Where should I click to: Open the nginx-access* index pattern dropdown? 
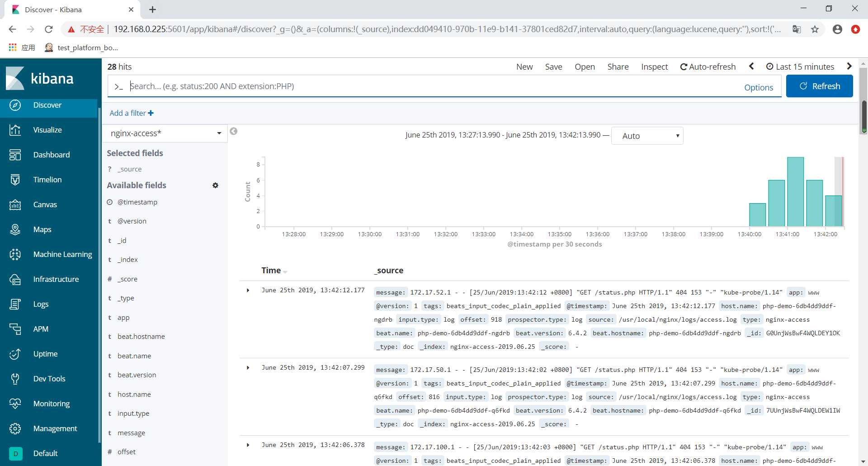(x=165, y=133)
